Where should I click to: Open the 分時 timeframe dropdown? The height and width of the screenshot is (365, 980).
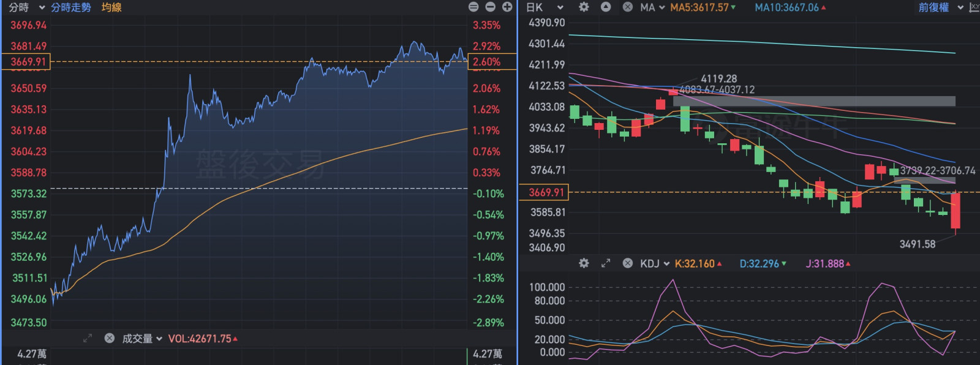tap(42, 7)
